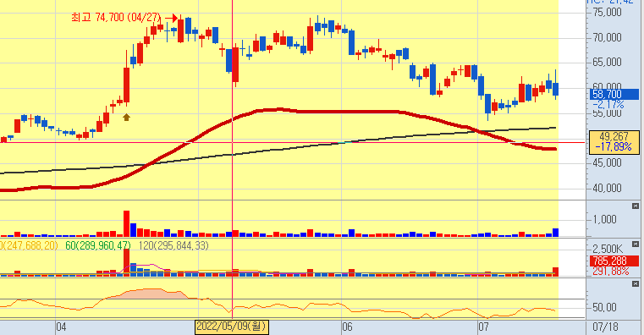644x335 pixels.
Task: Click the 1,000 volume axis label
Action: tap(604, 220)
